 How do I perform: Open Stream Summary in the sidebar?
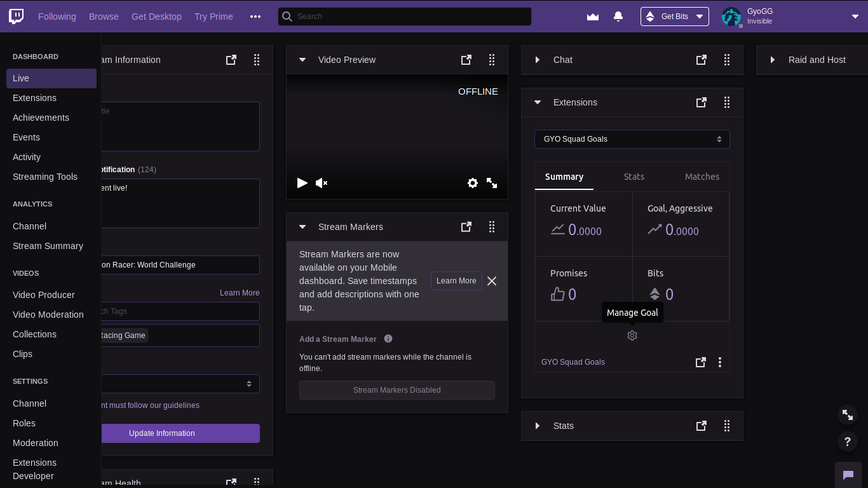pyautogui.click(x=48, y=246)
